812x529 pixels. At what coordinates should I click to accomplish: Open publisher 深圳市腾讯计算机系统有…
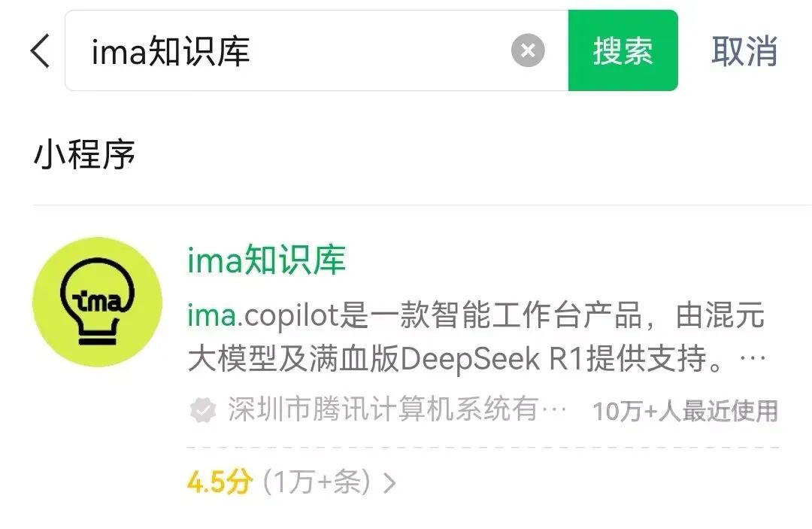pyautogui.click(x=396, y=409)
